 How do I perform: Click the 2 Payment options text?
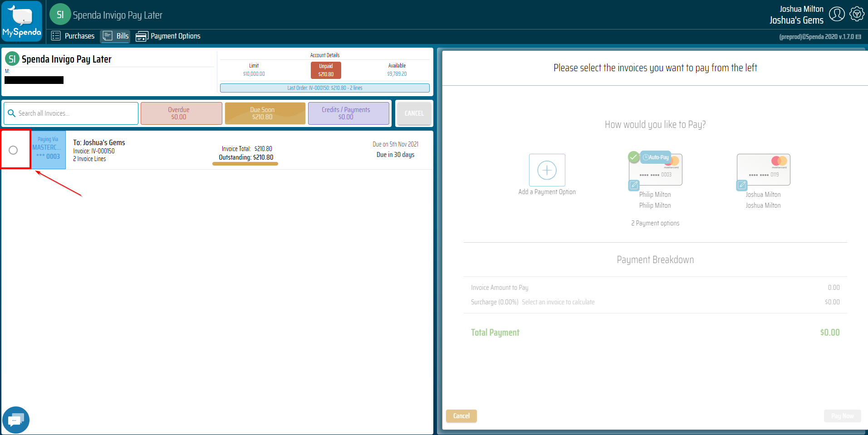click(655, 223)
